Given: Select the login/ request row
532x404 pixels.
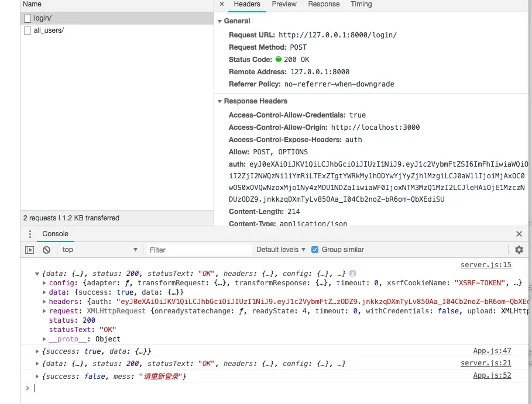Looking at the screenshot, I should (x=117, y=18).
